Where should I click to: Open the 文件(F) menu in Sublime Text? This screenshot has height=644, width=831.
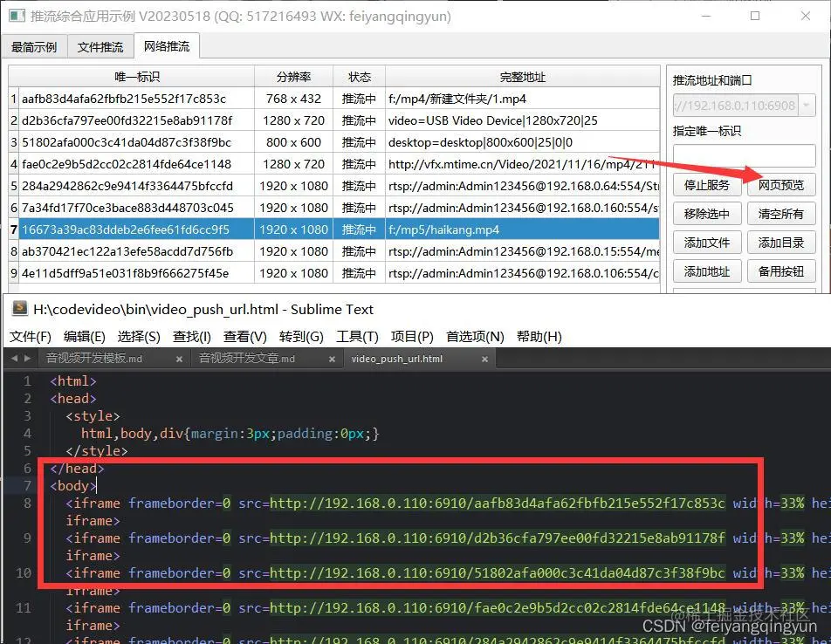[x=31, y=336]
